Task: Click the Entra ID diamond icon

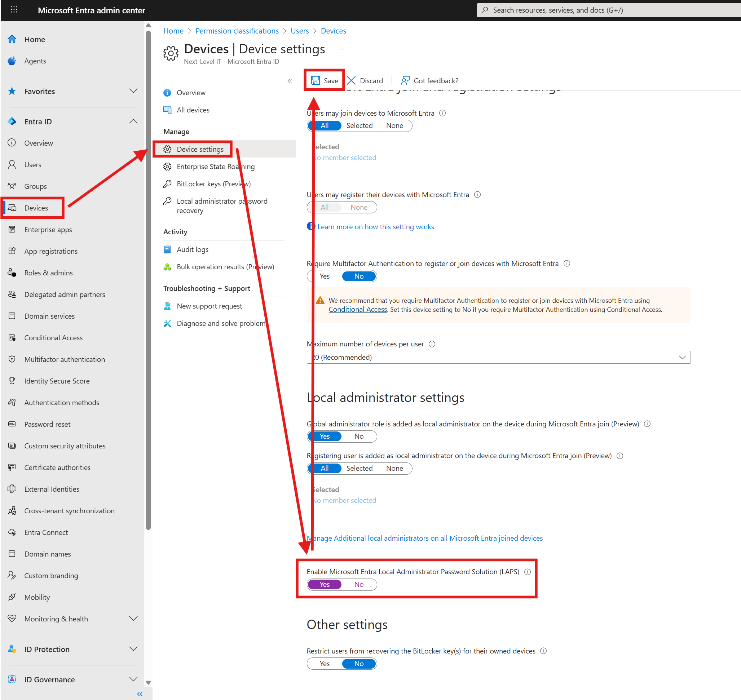Action: pos(12,121)
